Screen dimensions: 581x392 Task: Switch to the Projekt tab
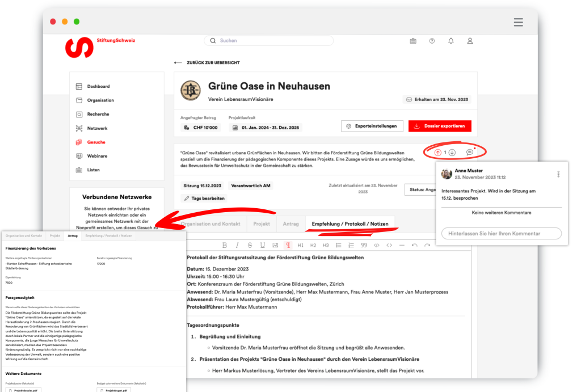point(262,224)
